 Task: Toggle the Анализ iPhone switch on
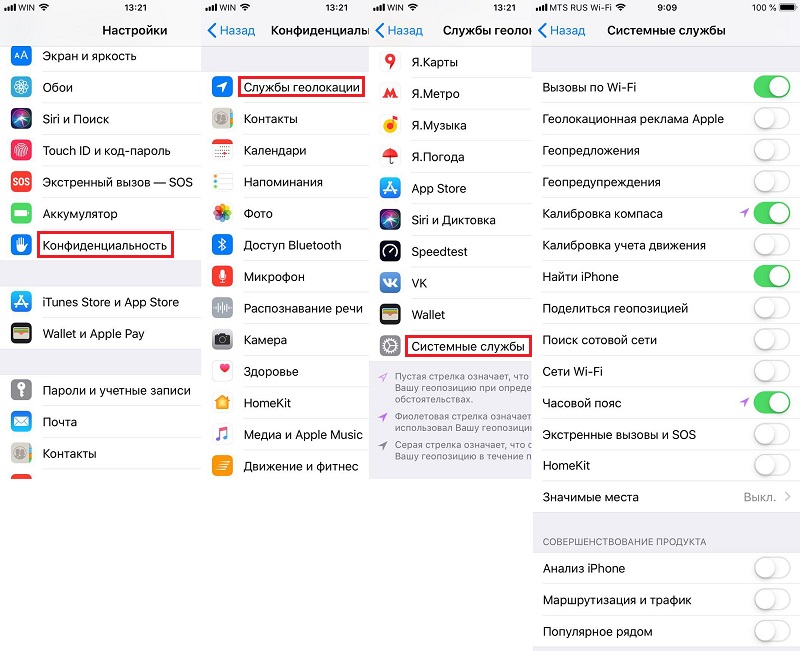pyautogui.click(x=771, y=568)
